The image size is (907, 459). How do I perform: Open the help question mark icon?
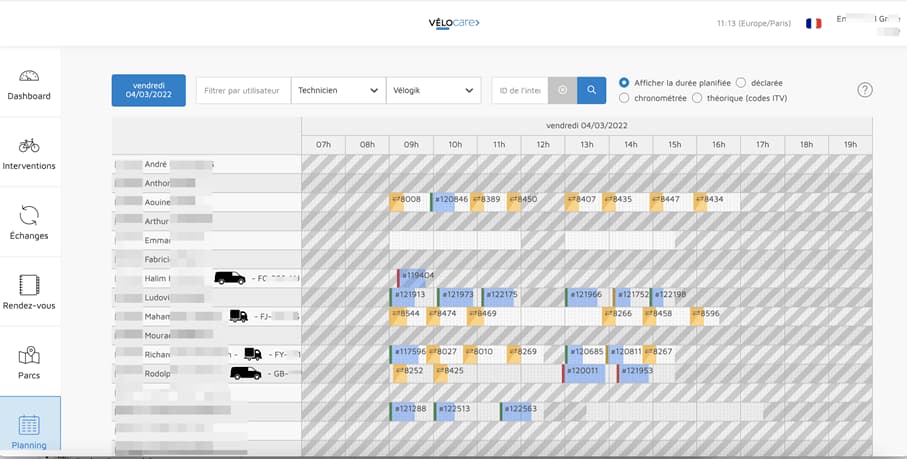click(865, 90)
